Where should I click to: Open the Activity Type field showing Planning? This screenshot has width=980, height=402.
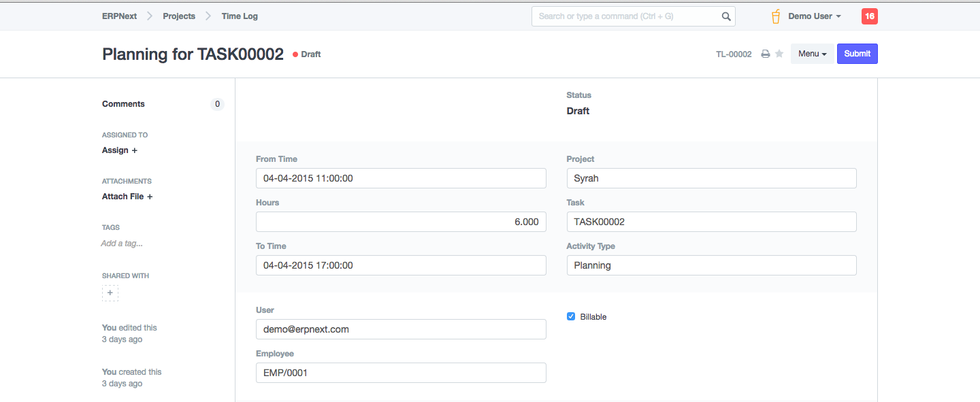tap(711, 265)
